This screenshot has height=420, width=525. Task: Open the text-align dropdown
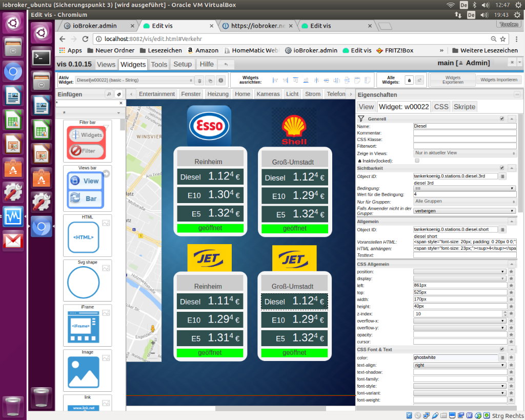tap(460, 365)
